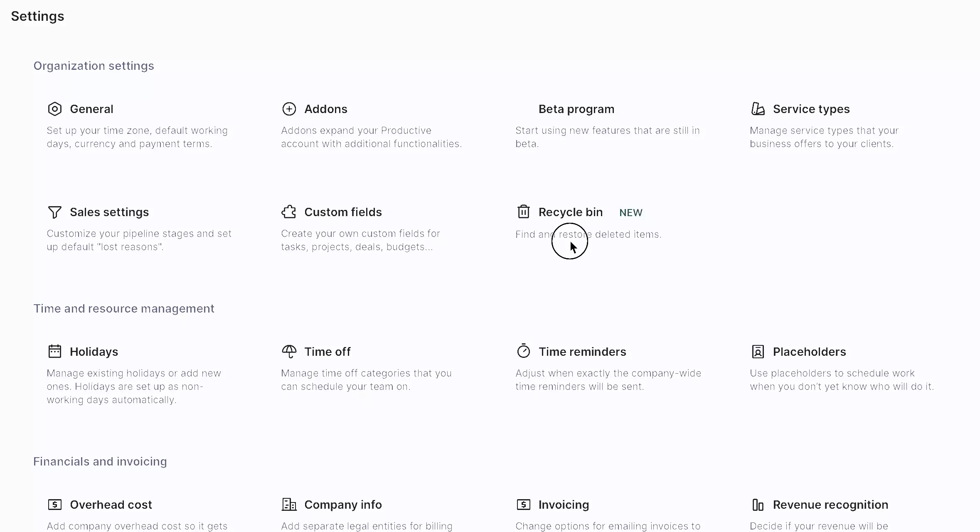Click the Time reminders stopwatch icon
This screenshot has height=532, width=980.
524,351
